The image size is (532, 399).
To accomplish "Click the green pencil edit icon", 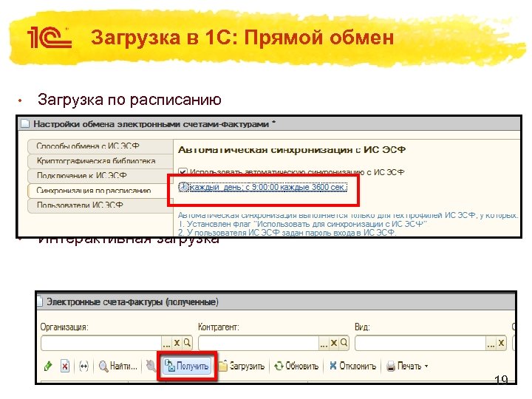I will 48,366.
